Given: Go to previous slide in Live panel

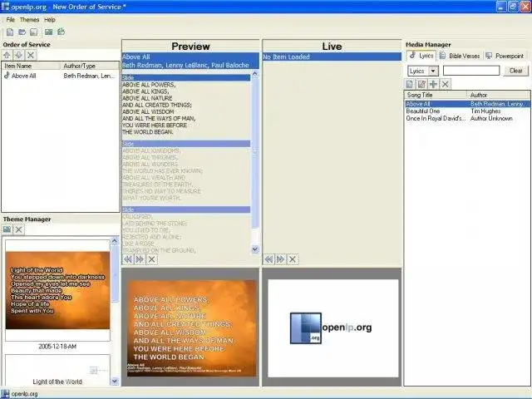Looking at the screenshot, I should tap(268, 259).
